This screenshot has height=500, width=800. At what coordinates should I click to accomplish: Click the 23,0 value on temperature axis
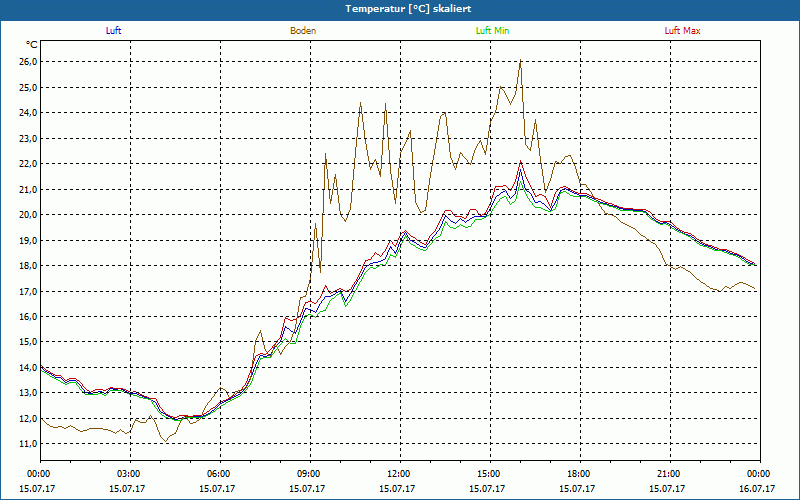click(28, 138)
